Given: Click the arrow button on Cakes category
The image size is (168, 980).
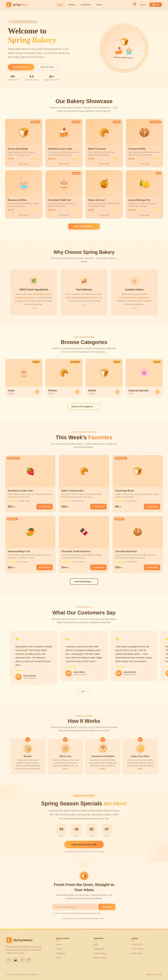Looking at the screenshot, I should click(37, 392).
